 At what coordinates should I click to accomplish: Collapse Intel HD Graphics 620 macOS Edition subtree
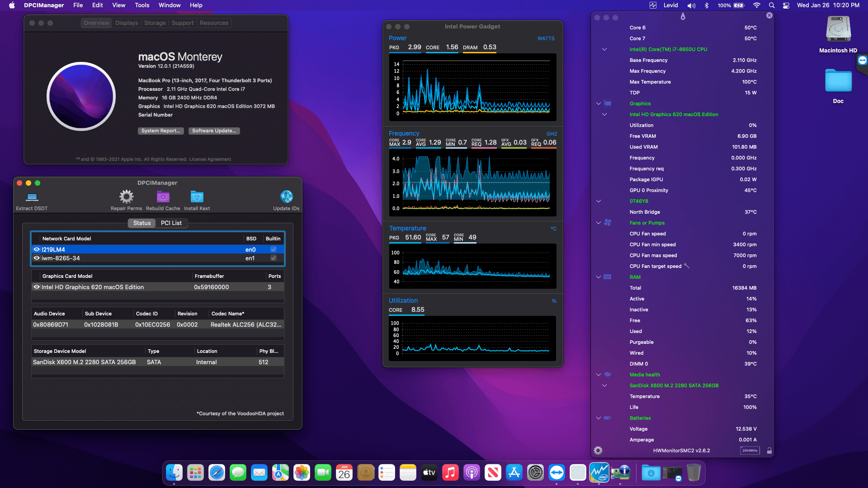tap(604, 114)
